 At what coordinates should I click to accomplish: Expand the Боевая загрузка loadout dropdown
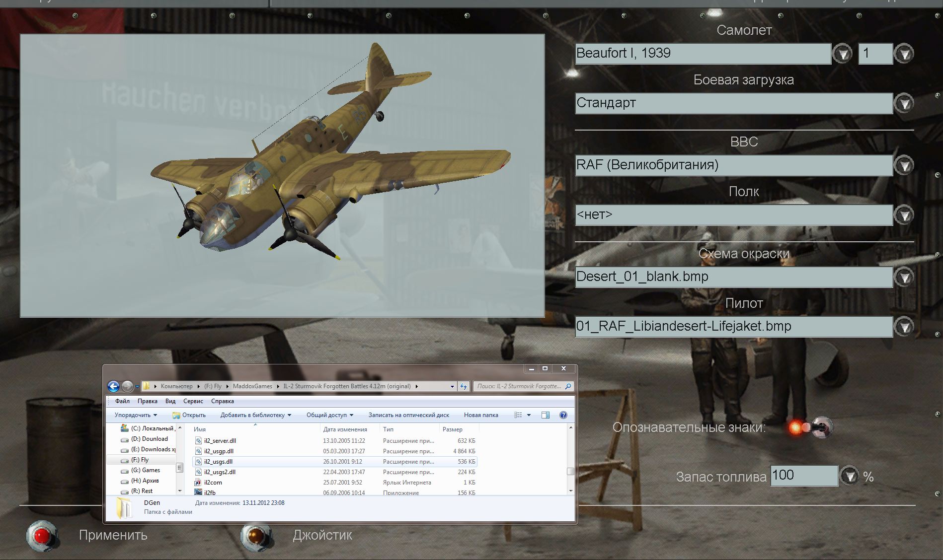[904, 103]
